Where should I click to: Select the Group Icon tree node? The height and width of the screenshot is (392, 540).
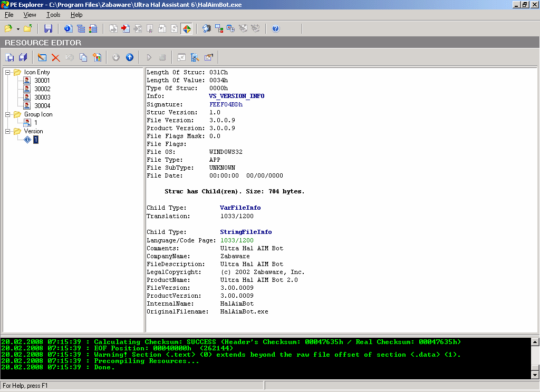(38, 115)
